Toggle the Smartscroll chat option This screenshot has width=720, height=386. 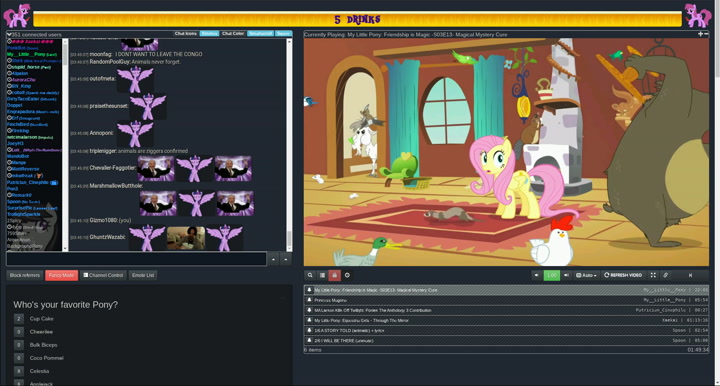click(x=260, y=34)
